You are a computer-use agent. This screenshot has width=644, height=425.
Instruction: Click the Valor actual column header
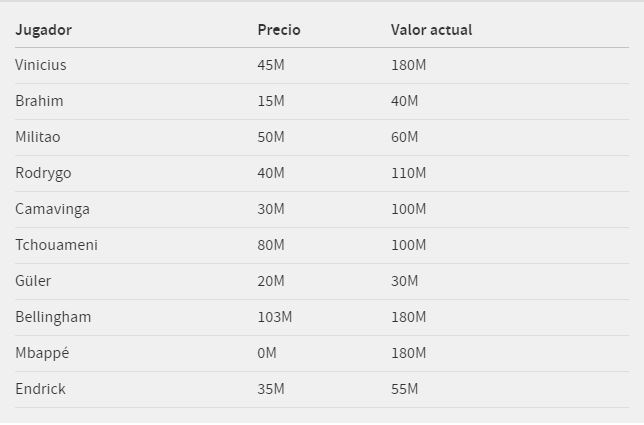431,30
